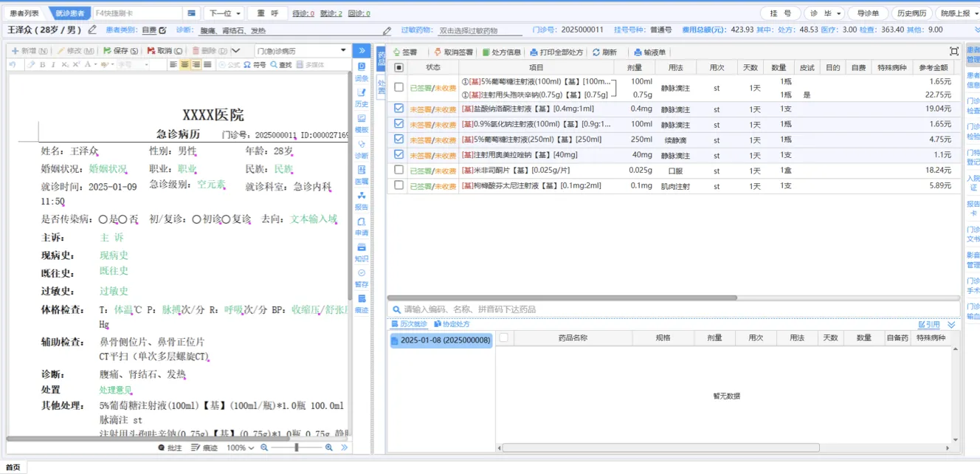Open the 申请 side panel icon
This screenshot has width=980, height=474.
(361, 226)
